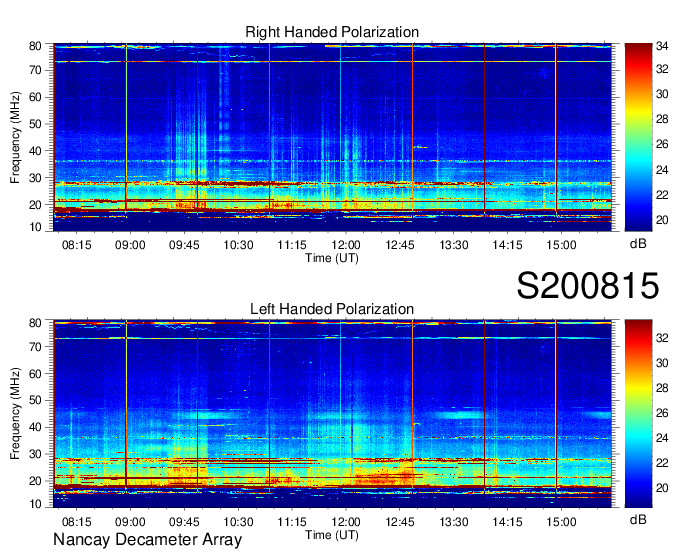Click the 09:45 tick on Left Handed plot

coord(184,522)
